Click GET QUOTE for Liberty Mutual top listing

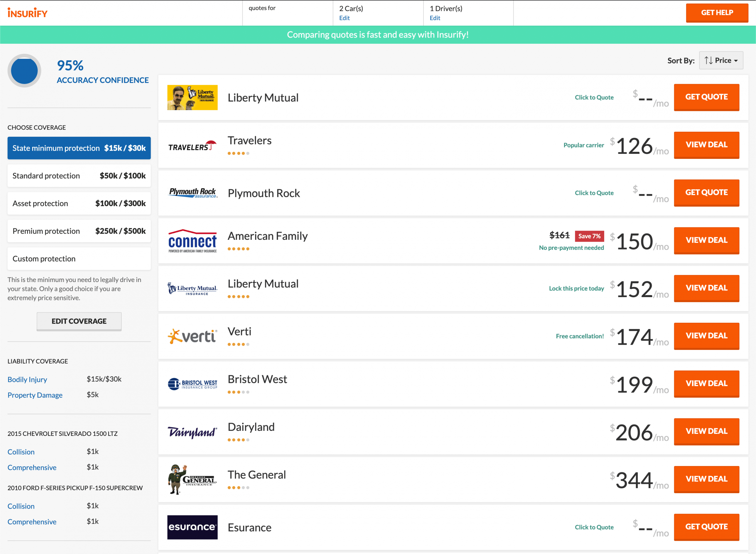[706, 97]
